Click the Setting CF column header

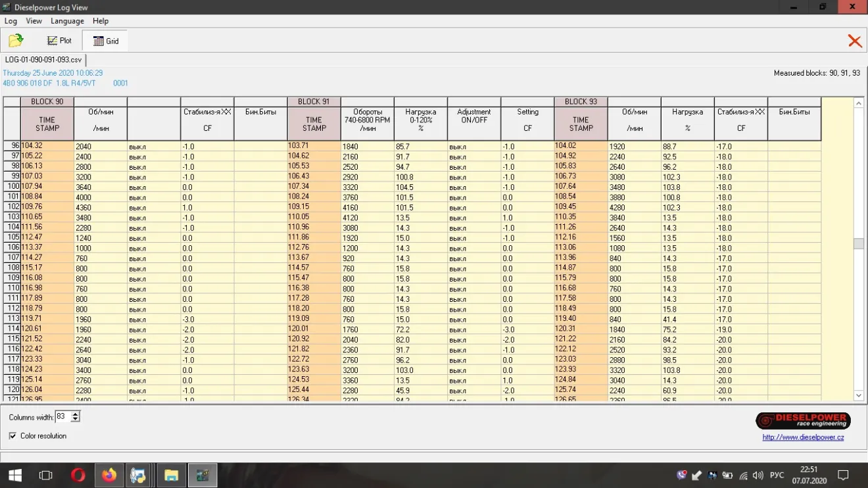(x=527, y=124)
